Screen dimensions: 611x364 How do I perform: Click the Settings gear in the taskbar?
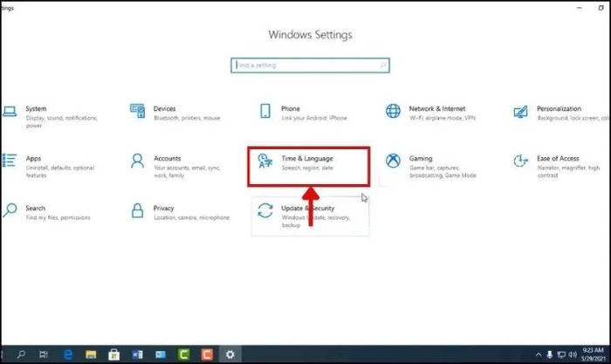(230, 354)
